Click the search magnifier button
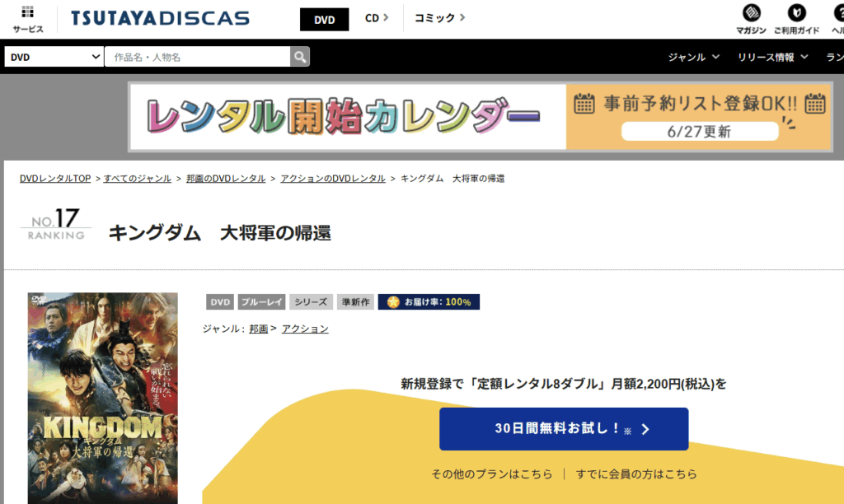The height and width of the screenshot is (504, 844). tap(300, 57)
